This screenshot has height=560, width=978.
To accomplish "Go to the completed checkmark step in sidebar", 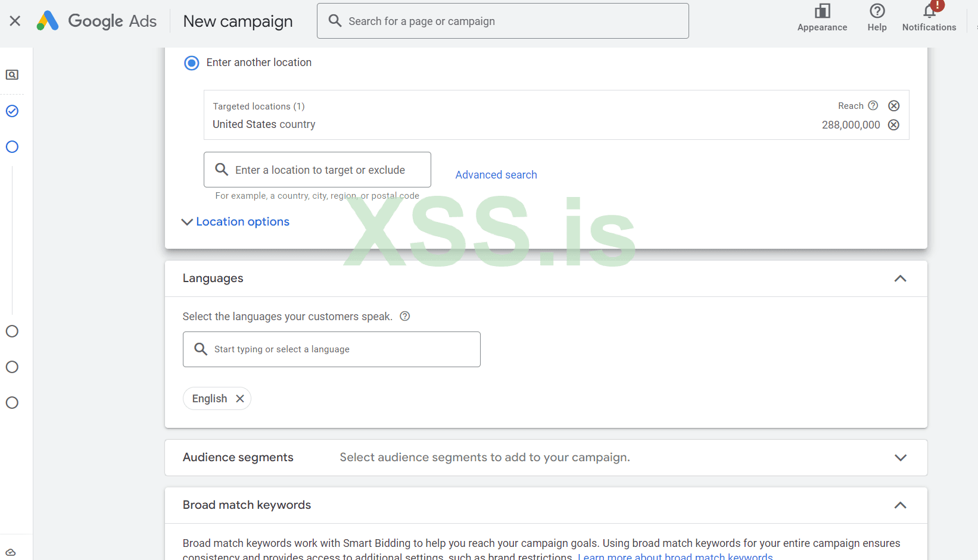I will [12, 111].
